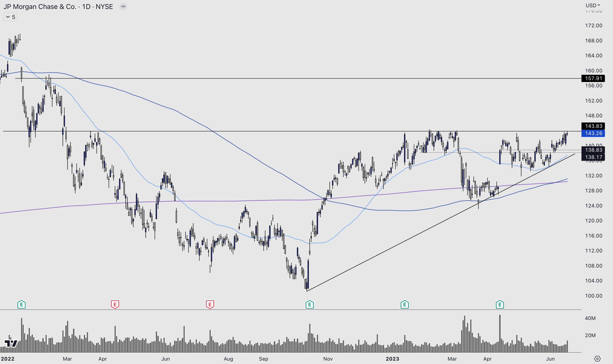Open the red earnings marker at April 2022

(115, 304)
